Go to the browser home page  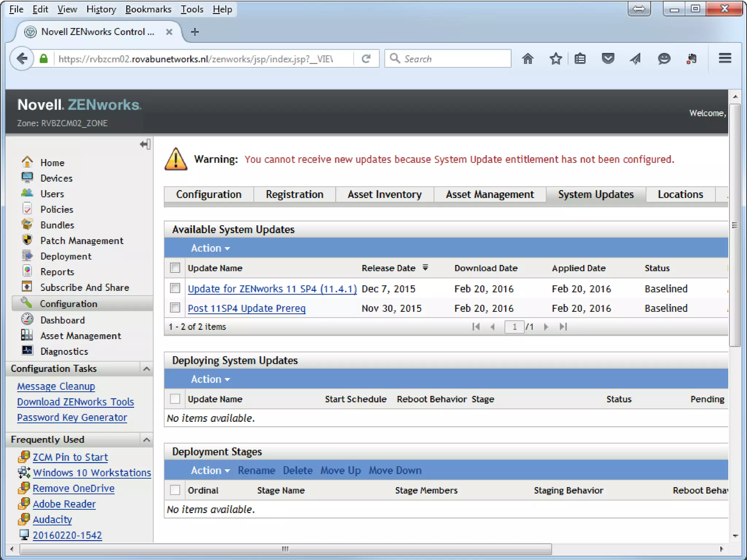pyautogui.click(x=527, y=59)
